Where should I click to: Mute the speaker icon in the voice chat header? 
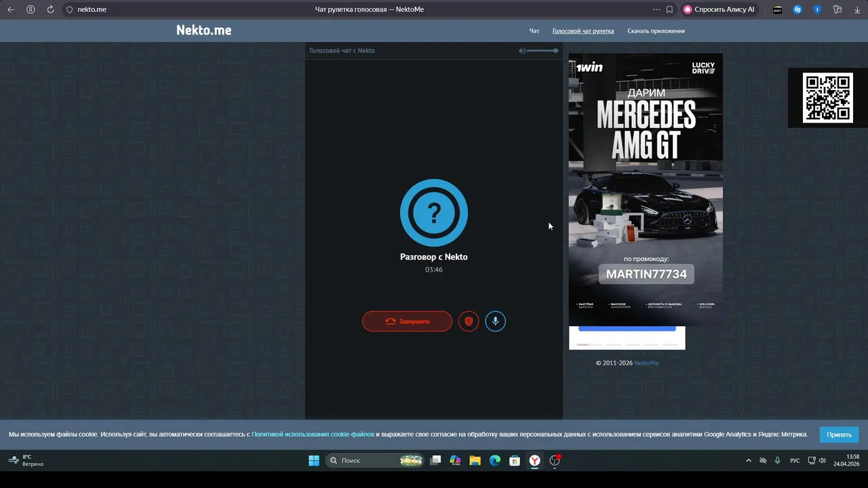[x=521, y=51]
